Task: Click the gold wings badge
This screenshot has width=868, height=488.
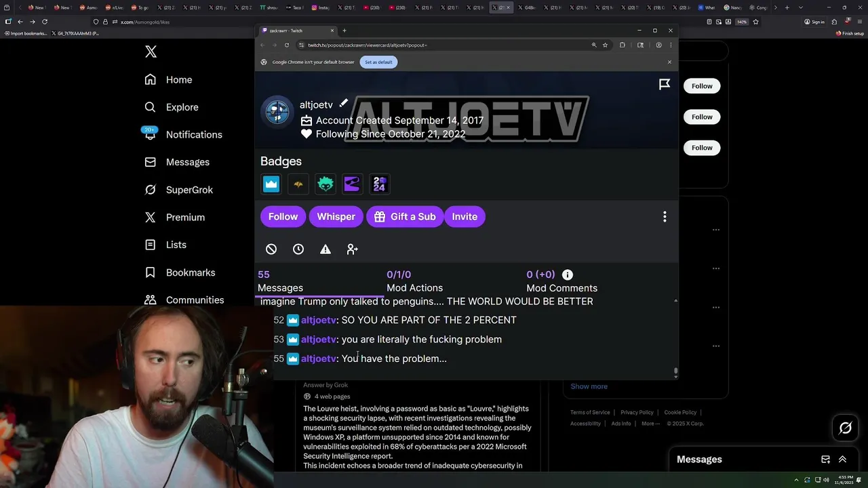Action: pos(298,184)
